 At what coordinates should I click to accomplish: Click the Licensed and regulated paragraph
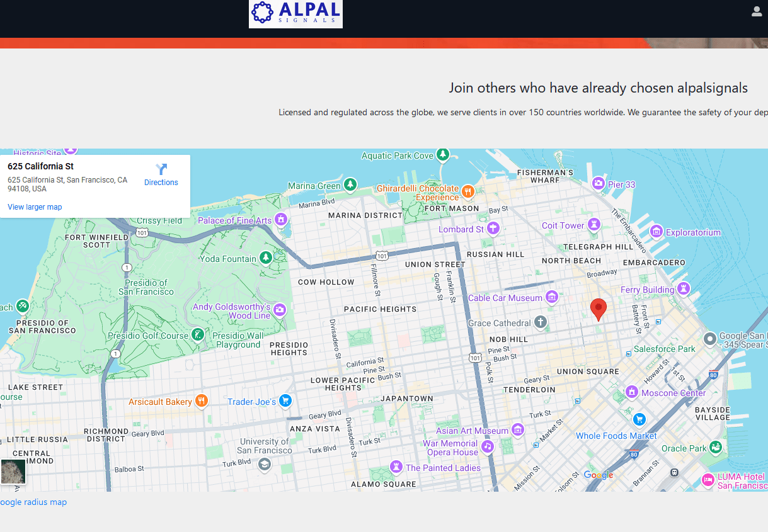pyautogui.click(x=523, y=113)
